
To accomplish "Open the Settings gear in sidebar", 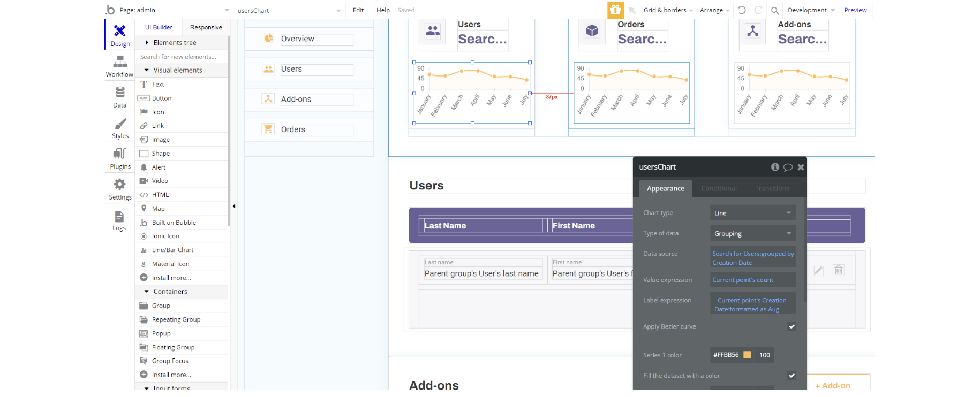I will point(120,185).
